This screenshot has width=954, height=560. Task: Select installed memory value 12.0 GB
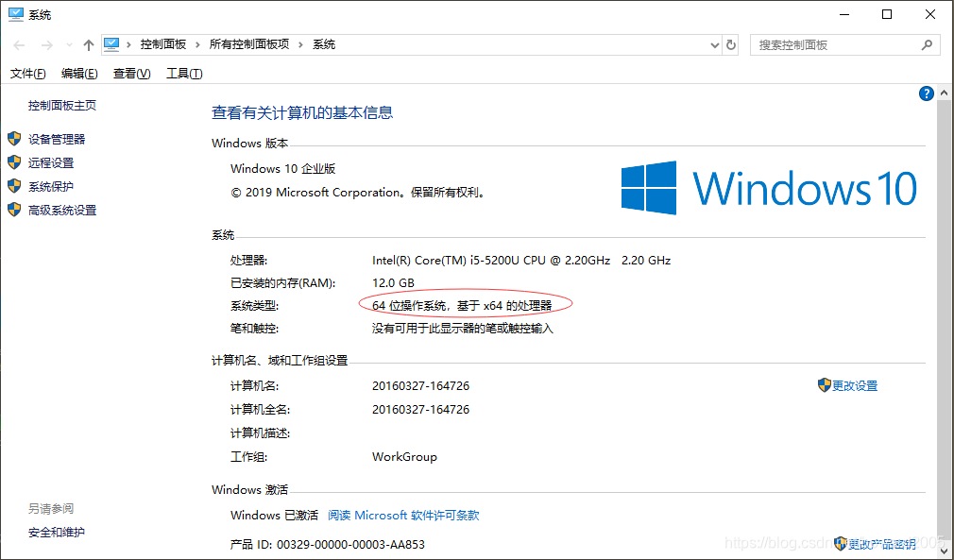point(393,282)
